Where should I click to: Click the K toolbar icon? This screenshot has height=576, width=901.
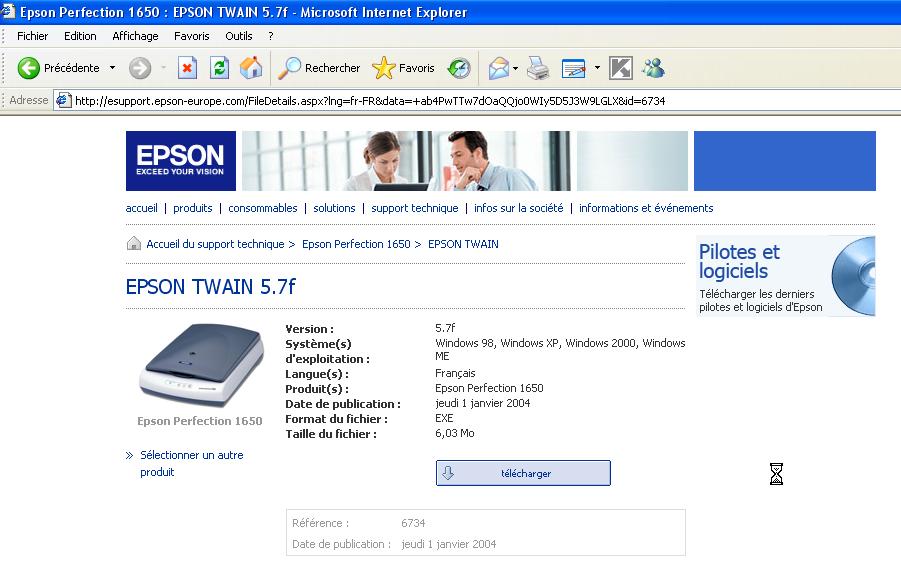(x=621, y=68)
